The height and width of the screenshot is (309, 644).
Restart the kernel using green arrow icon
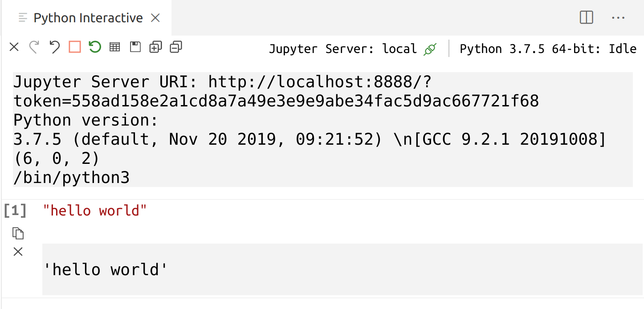point(95,47)
